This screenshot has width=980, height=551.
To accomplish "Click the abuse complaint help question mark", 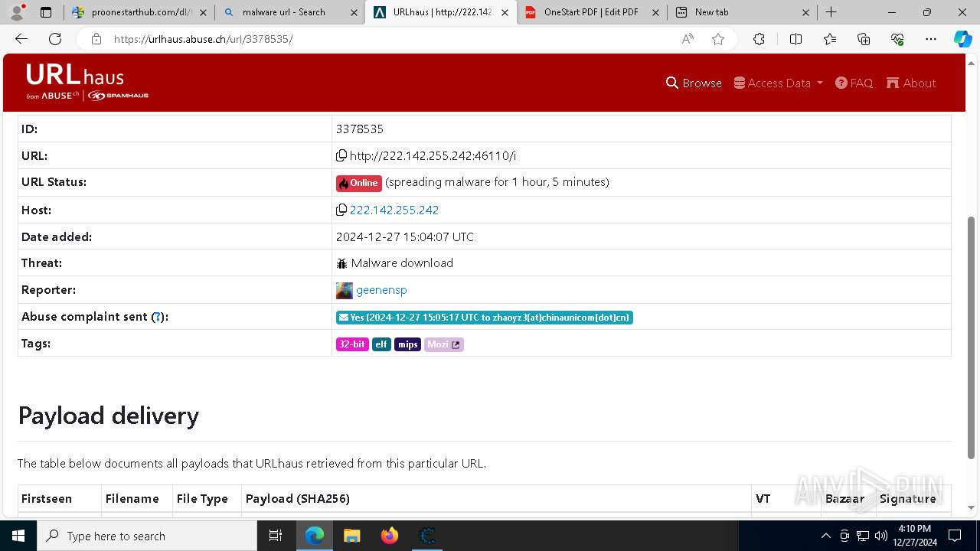I will point(158,317).
